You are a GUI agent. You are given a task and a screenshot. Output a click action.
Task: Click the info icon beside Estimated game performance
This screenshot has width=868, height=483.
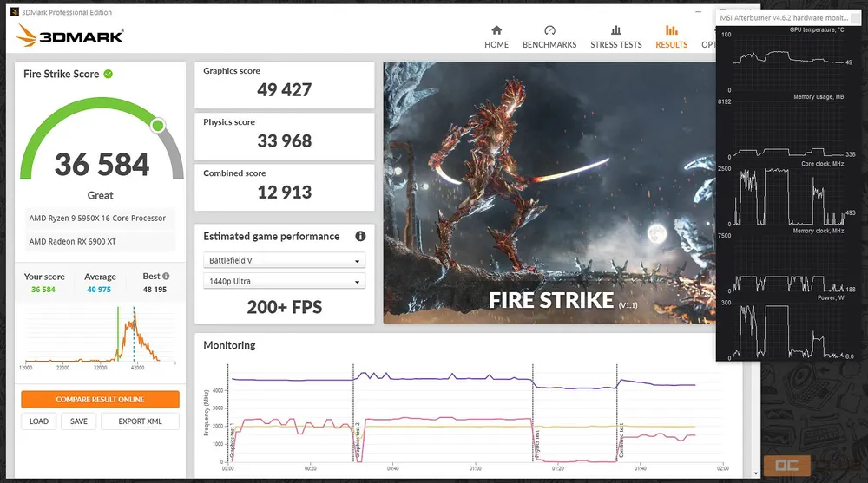(x=360, y=236)
